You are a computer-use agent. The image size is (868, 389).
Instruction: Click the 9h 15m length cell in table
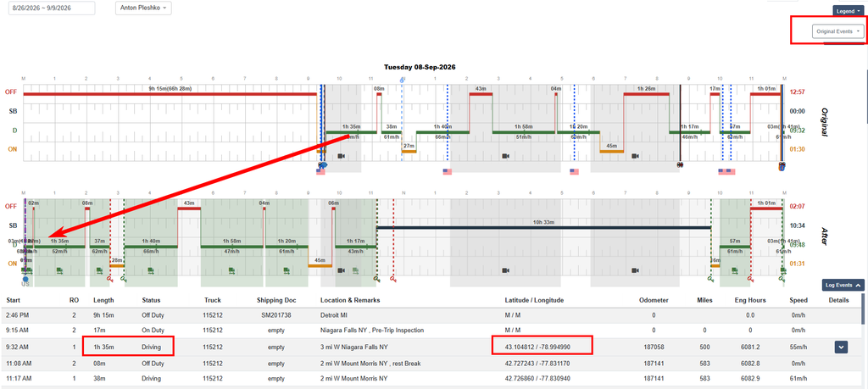click(x=103, y=314)
